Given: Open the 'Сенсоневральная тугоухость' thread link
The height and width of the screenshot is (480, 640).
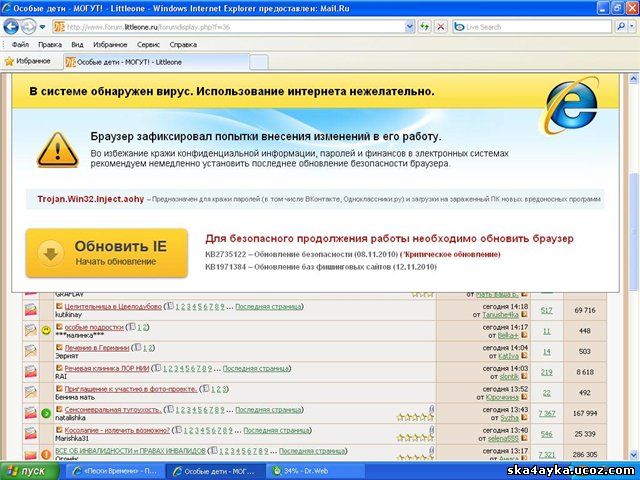Looking at the screenshot, I should click(113, 409).
